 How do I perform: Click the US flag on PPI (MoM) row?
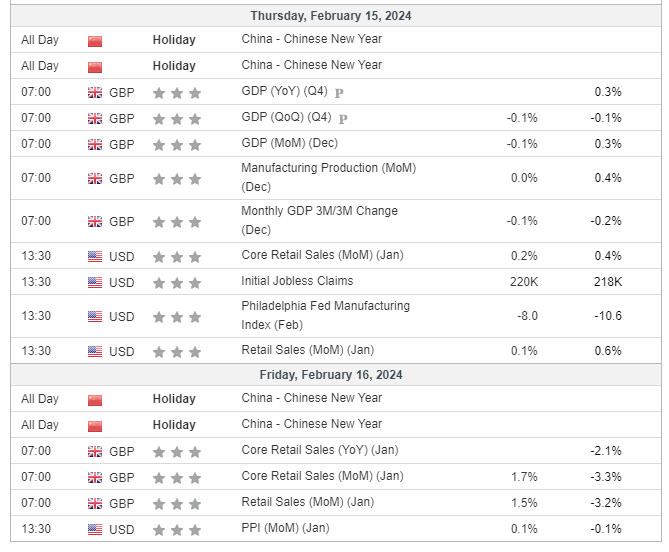95,529
